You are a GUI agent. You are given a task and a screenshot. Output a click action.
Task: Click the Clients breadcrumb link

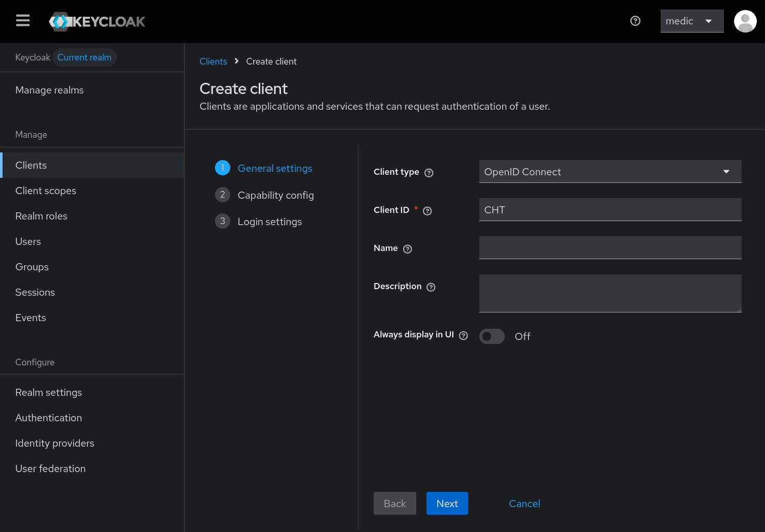(213, 61)
